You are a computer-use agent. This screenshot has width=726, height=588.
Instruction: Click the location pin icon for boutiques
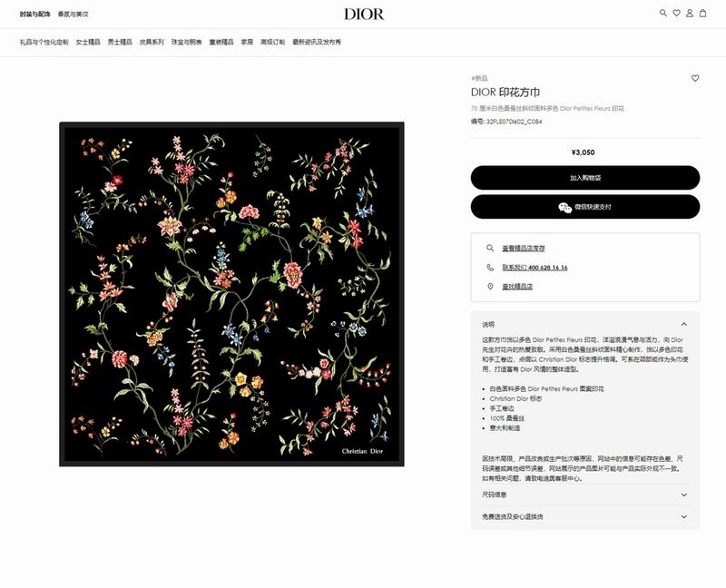[490, 287]
